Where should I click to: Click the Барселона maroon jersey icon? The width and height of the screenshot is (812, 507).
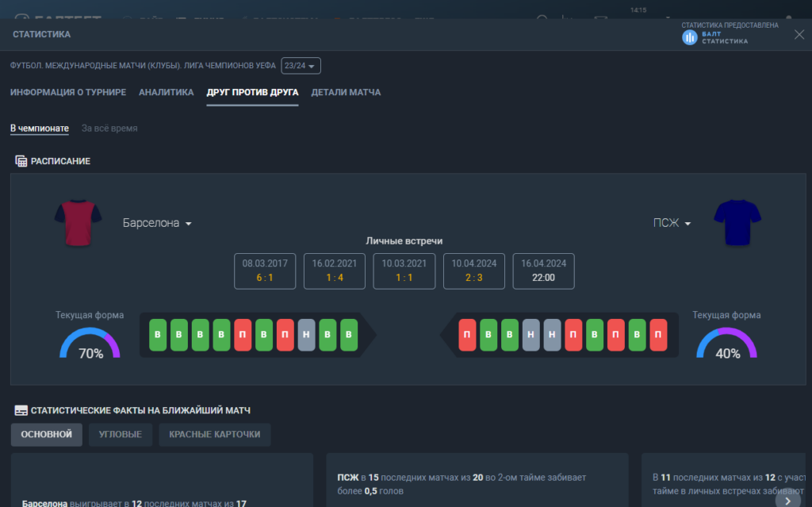click(x=79, y=222)
